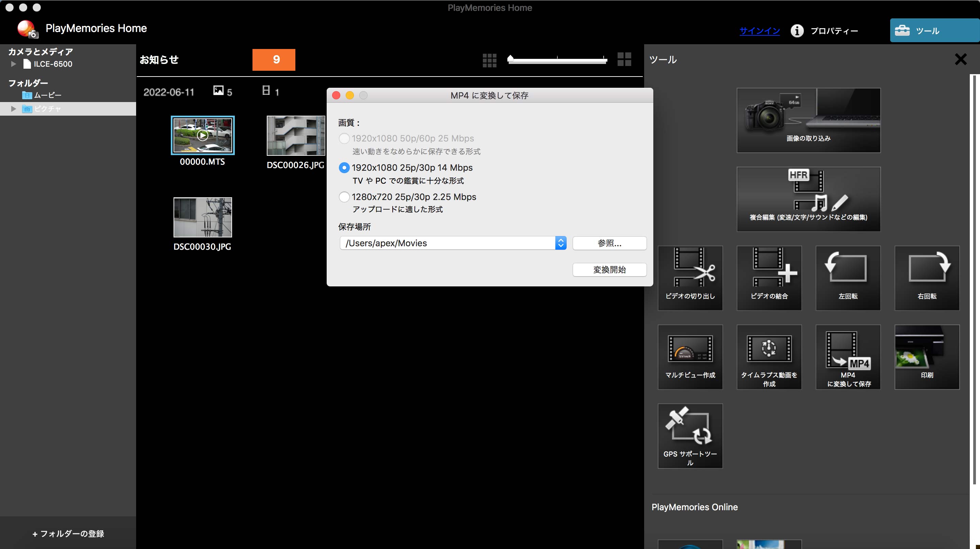Open the MP4 convert and save tool

coord(848,357)
